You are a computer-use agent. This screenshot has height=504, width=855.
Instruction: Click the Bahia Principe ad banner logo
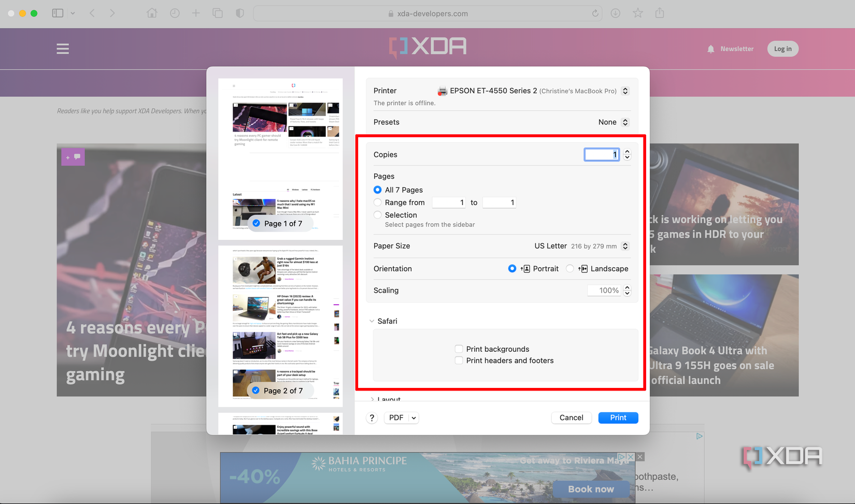(359, 463)
